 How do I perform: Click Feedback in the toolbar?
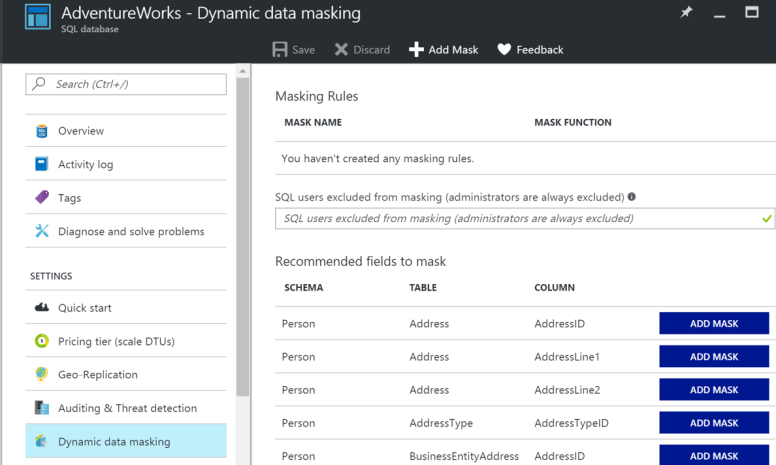[x=540, y=50]
